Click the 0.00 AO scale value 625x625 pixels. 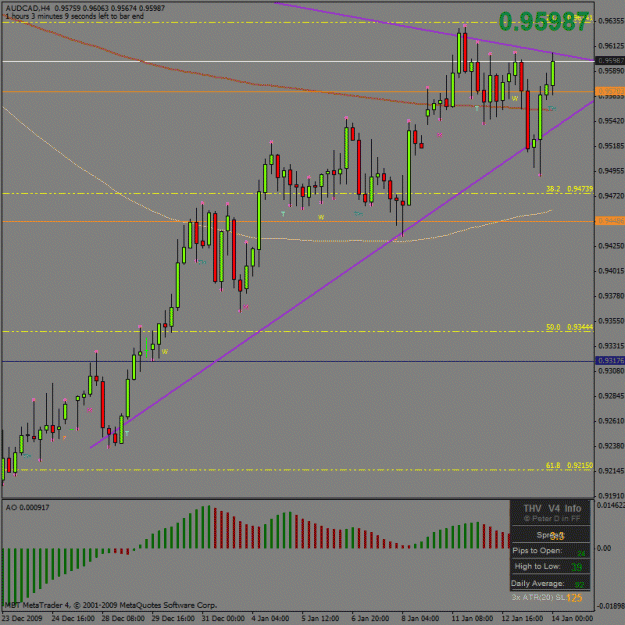604,548
